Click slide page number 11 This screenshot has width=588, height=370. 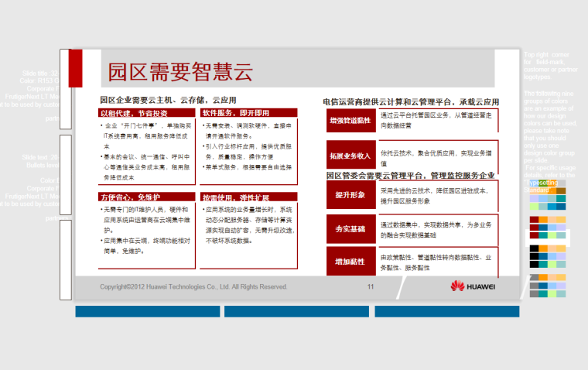(371, 286)
